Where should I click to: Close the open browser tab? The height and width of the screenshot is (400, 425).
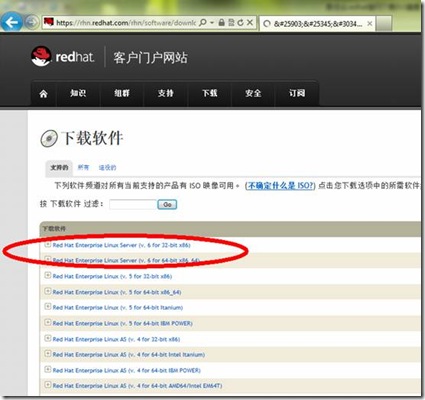tap(369, 24)
